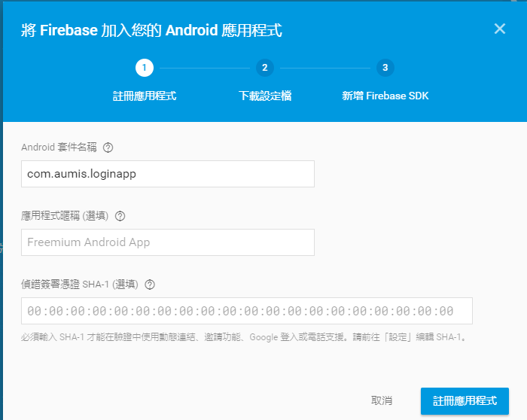
Task: Select the 新增 Firebase SDK step label
Action: (x=385, y=96)
